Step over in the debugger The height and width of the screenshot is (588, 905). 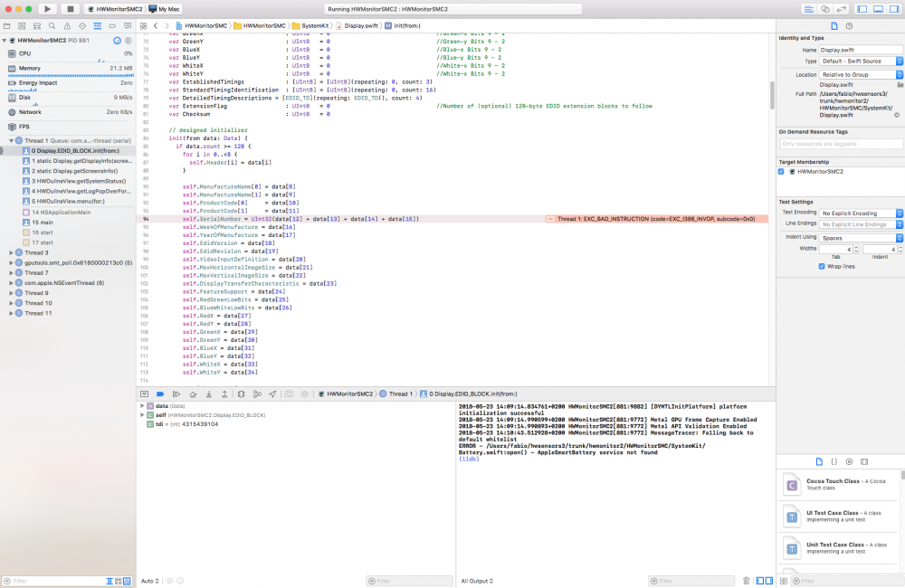[193, 394]
